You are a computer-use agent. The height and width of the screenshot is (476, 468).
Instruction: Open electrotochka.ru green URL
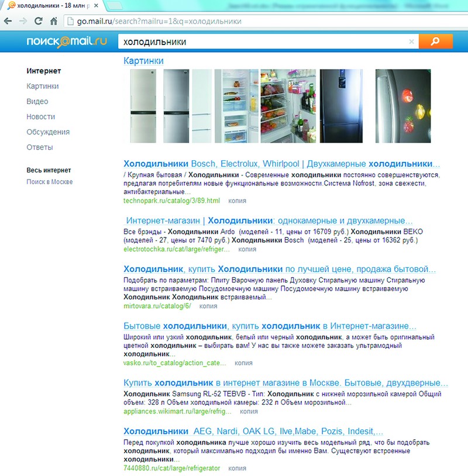pyautogui.click(x=177, y=249)
